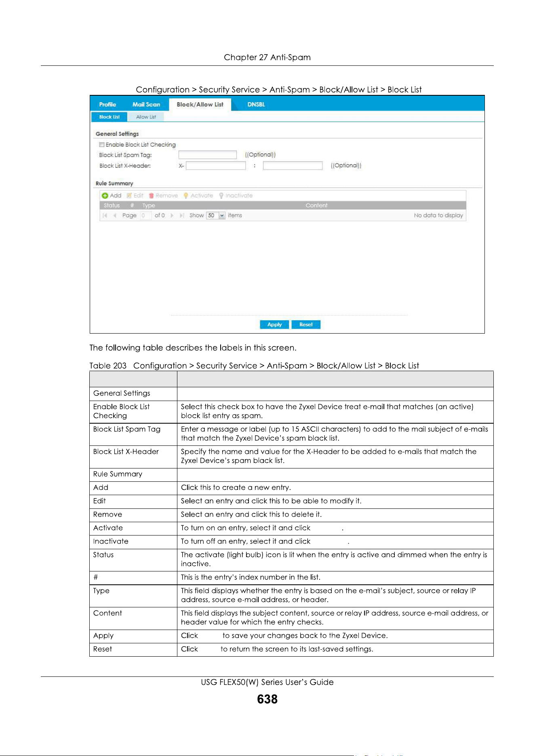The height and width of the screenshot is (756, 535).
Task: Open the Mail Scan tab
Action: point(146,105)
